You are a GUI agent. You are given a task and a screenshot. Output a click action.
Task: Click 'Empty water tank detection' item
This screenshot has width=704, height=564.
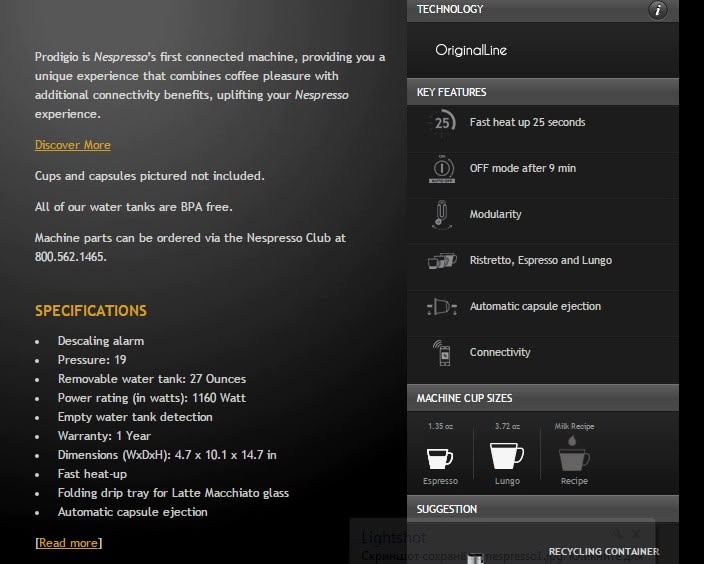(x=135, y=417)
